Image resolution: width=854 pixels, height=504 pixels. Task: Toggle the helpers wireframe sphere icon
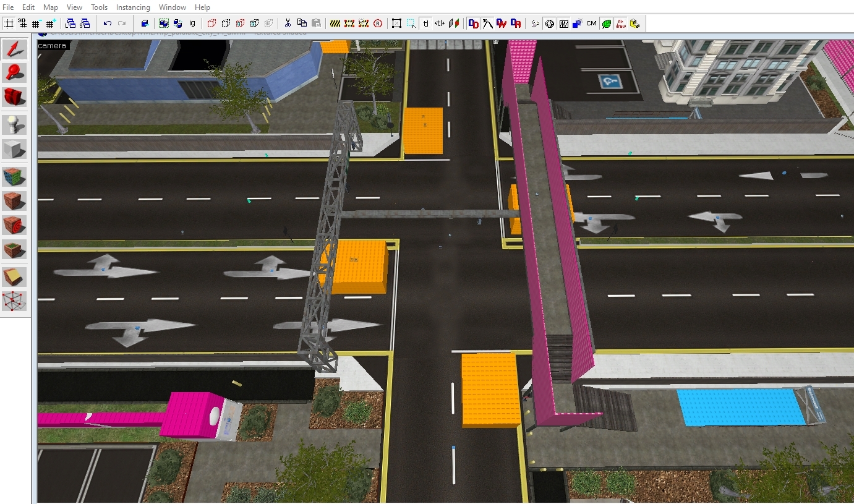click(549, 23)
